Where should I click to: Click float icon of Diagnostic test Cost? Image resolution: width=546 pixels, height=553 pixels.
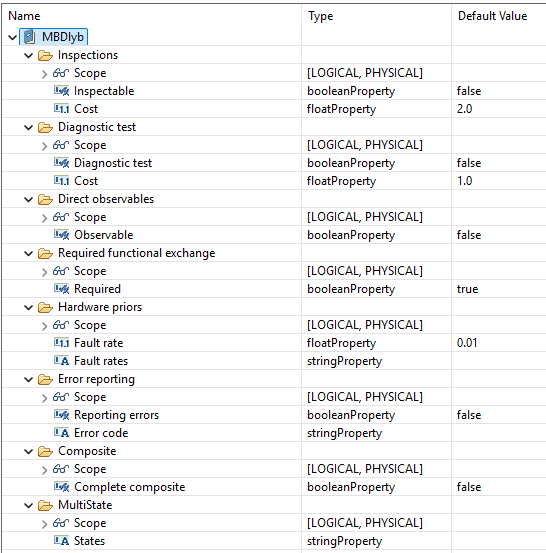coord(61,181)
